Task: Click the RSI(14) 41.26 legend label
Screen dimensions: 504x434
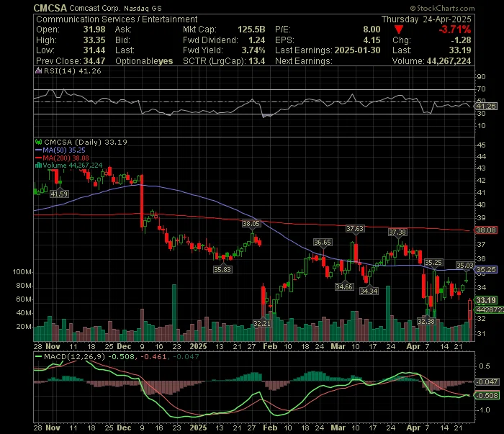Action: tap(72, 71)
